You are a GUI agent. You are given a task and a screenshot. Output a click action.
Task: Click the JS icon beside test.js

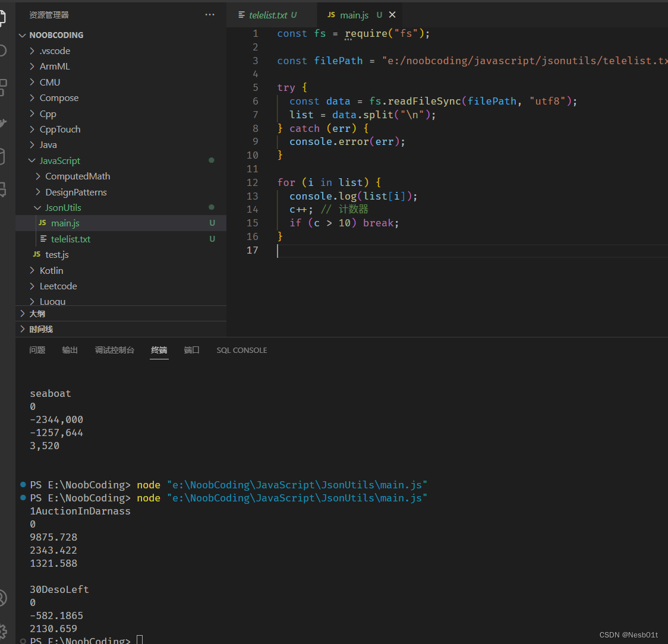click(x=37, y=254)
